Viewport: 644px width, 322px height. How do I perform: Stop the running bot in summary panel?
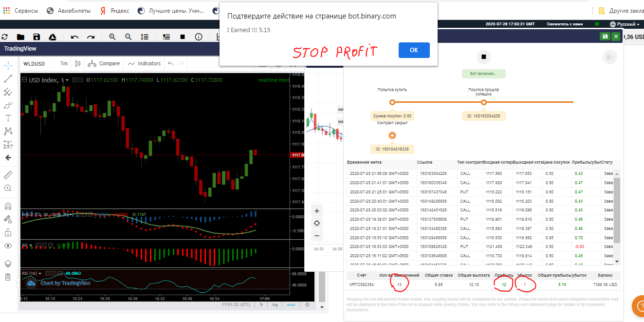coord(484,57)
